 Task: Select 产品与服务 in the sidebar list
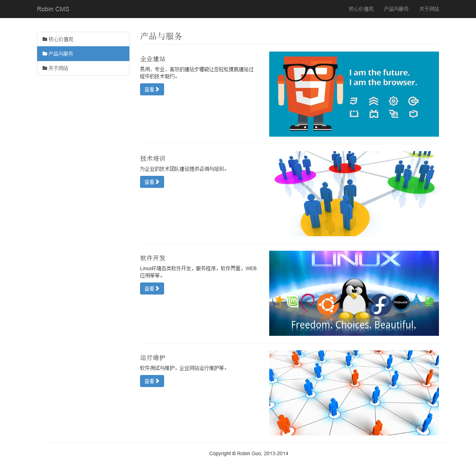[83, 54]
